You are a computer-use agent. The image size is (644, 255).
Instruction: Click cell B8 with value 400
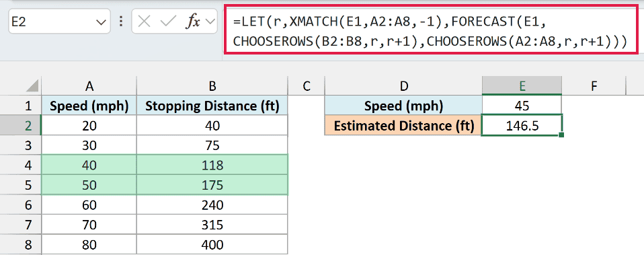212,245
